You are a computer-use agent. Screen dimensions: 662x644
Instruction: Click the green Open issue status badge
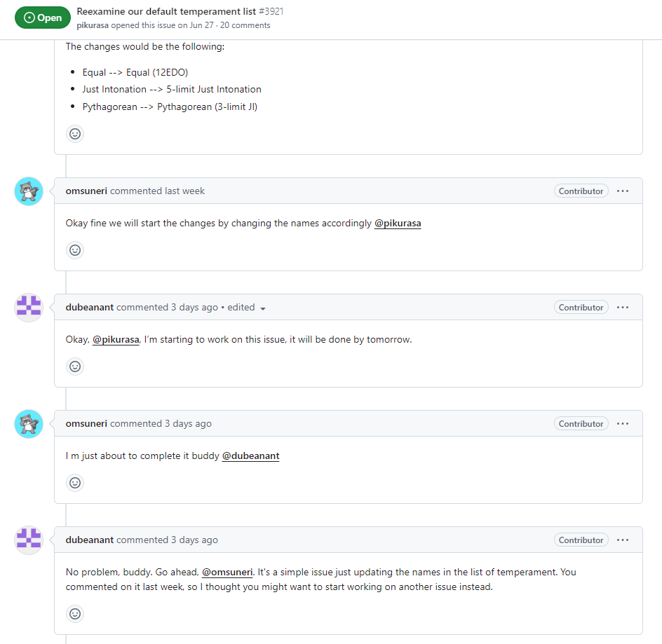(x=43, y=18)
